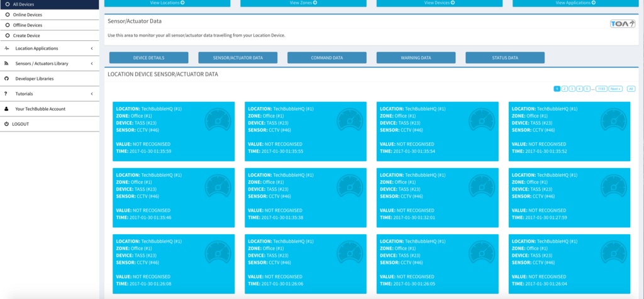Click gauge icon on 01:35:59 card
Screen dimensions: 644x299
(x=218, y=120)
